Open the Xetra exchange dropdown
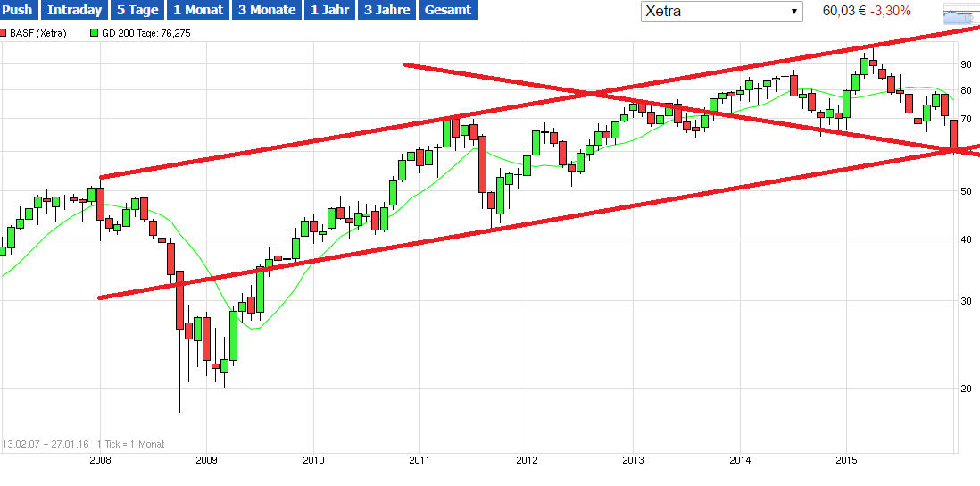 (x=721, y=12)
